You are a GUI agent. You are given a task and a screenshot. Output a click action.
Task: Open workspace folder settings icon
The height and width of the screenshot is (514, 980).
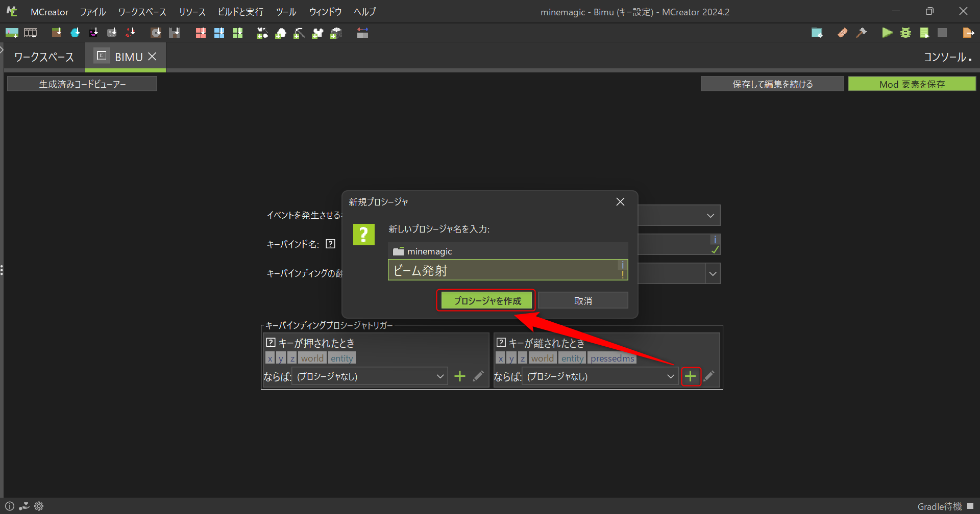coord(817,33)
